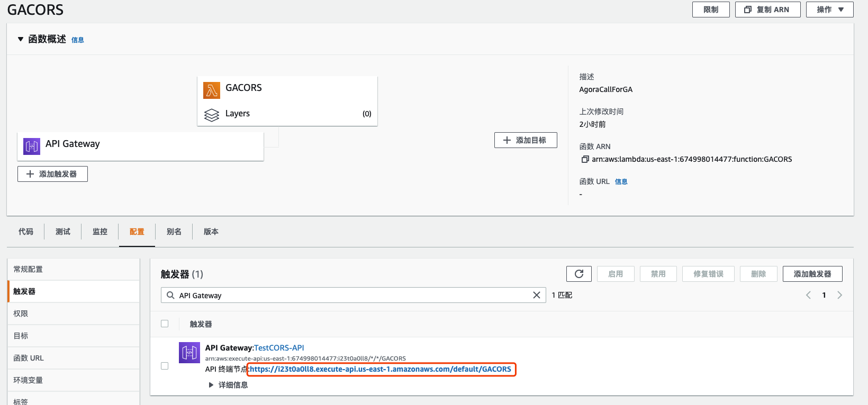Screen dimensions: 868x405
Task: Select the API Gateway trigger box in diagram
Action: 140,146
